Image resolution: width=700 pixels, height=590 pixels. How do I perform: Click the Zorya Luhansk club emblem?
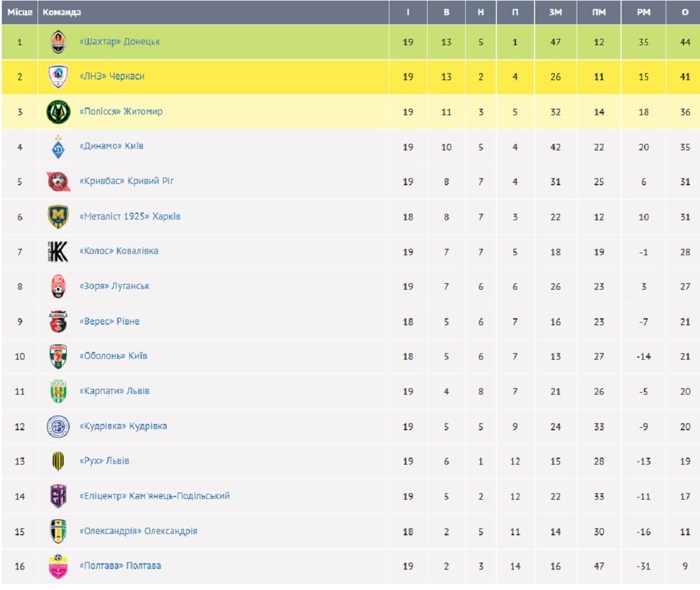(x=58, y=286)
